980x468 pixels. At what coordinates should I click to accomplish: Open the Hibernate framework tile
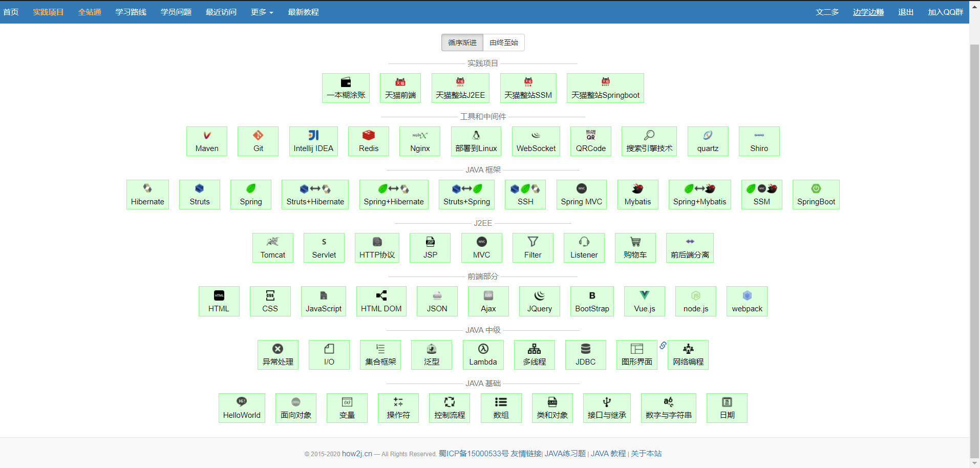(147, 195)
